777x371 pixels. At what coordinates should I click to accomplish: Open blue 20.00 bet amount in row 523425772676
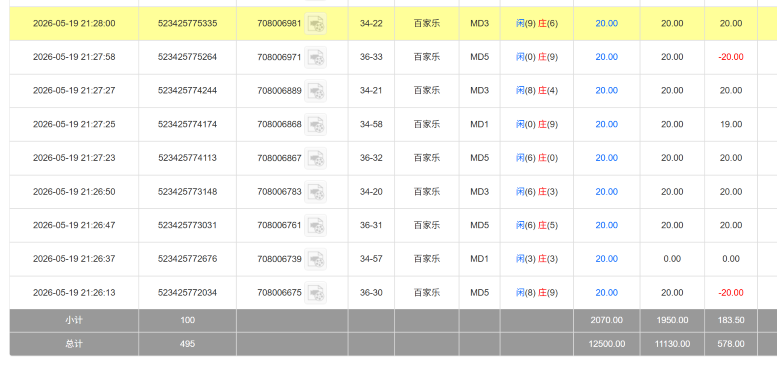pos(607,259)
